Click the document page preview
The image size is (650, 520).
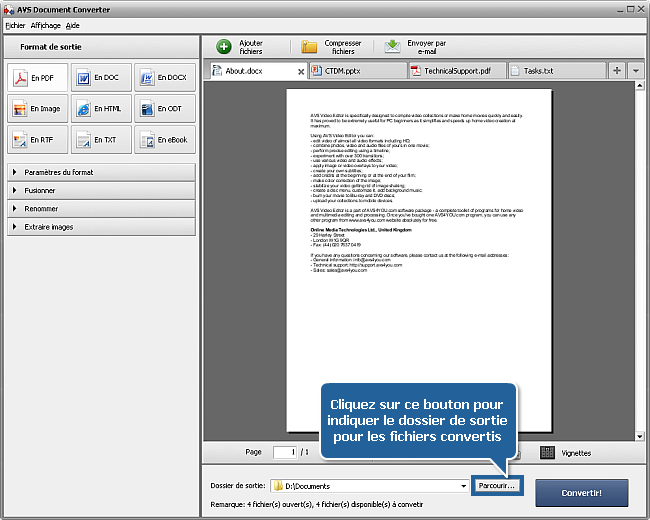coord(419,260)
